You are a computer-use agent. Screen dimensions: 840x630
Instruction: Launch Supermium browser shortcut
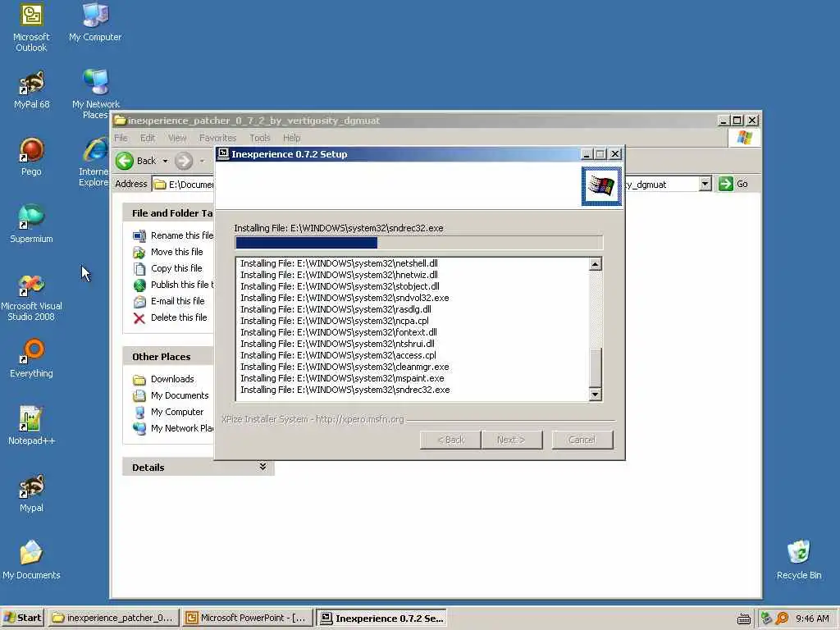31,223
